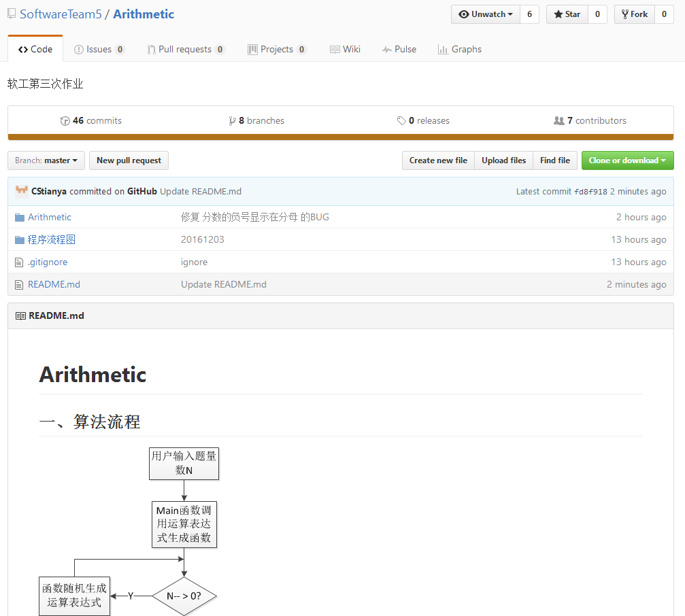
Task: Open the SoftwareTeam5 organization link
Action: coord(61,14)
